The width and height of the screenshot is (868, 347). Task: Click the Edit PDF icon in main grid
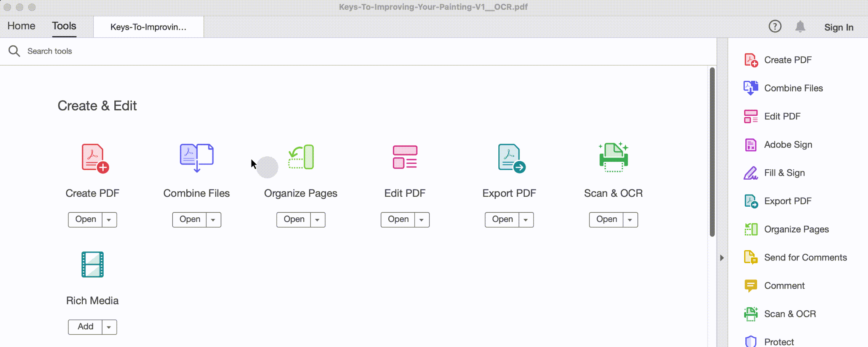click(x=405, y=157)
